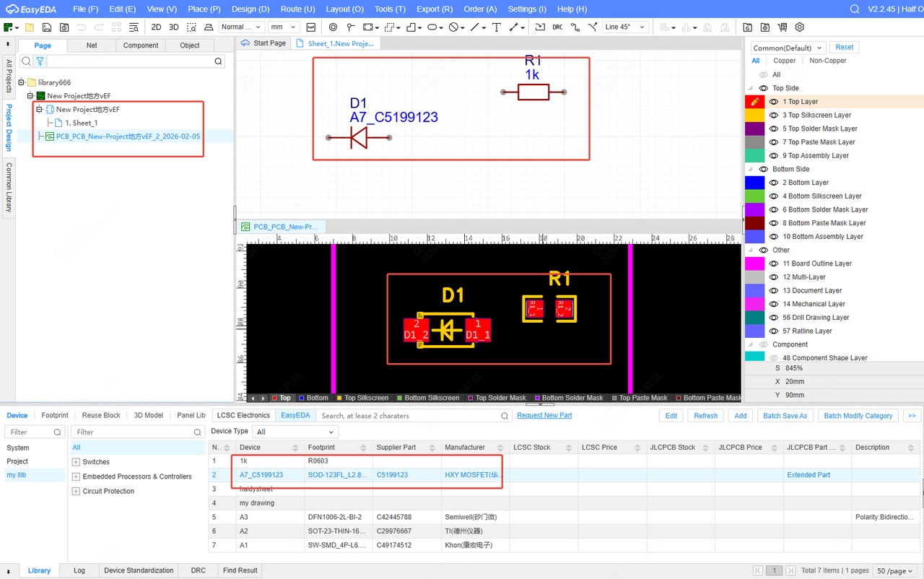Switch to 3D view from toolbar
Viewport: 924px width, 579px height.
click(173, 27)
